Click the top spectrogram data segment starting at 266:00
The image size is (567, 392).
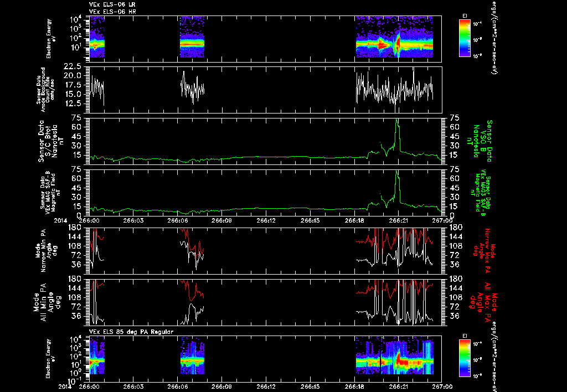[96, 37]
